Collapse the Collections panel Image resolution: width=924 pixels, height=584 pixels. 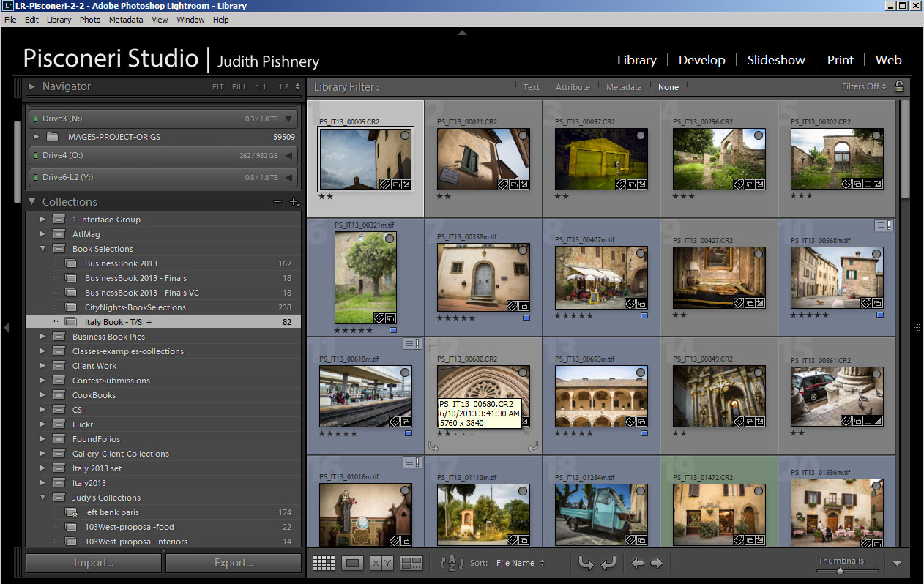(31, 201)
